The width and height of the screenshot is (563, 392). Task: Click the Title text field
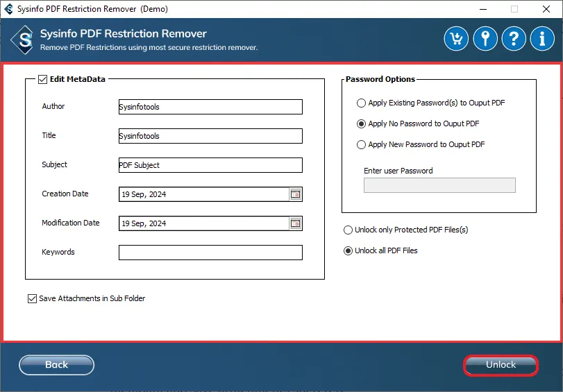click(210, 136)
